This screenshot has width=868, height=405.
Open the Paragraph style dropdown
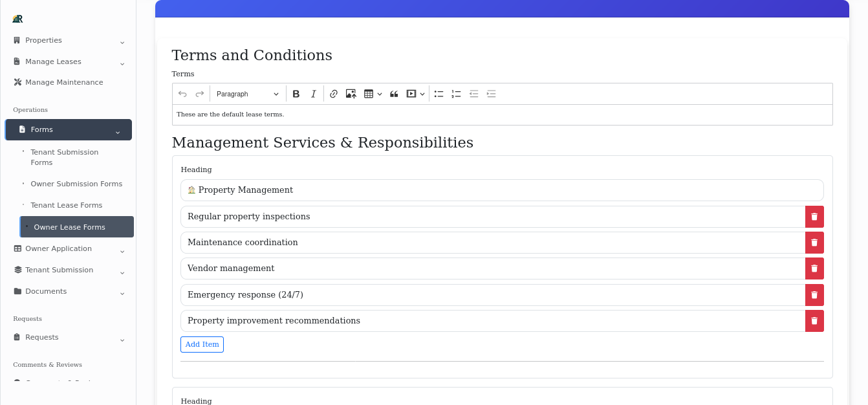(248, 94)
